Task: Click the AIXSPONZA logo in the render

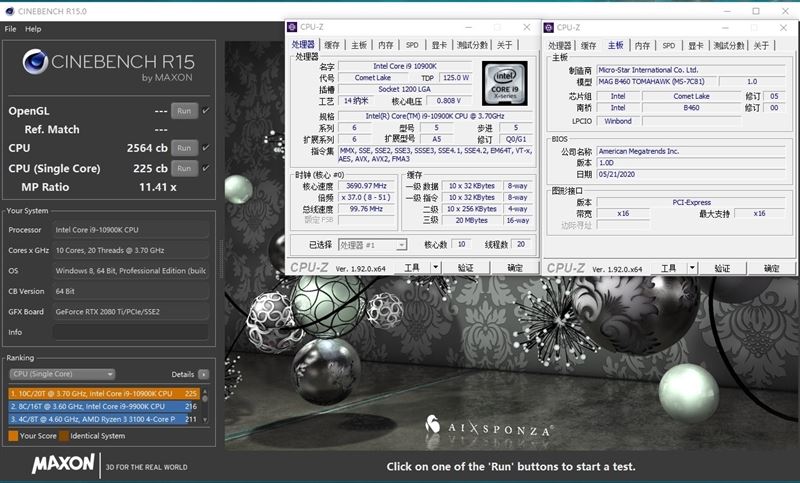Action: pos(489,426)
